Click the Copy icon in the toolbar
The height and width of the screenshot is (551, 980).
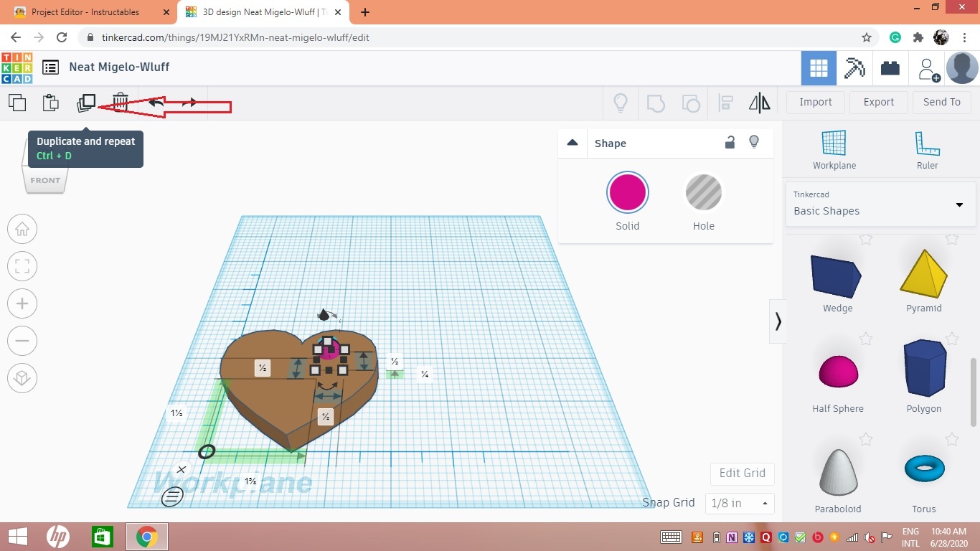coord(17,103)
